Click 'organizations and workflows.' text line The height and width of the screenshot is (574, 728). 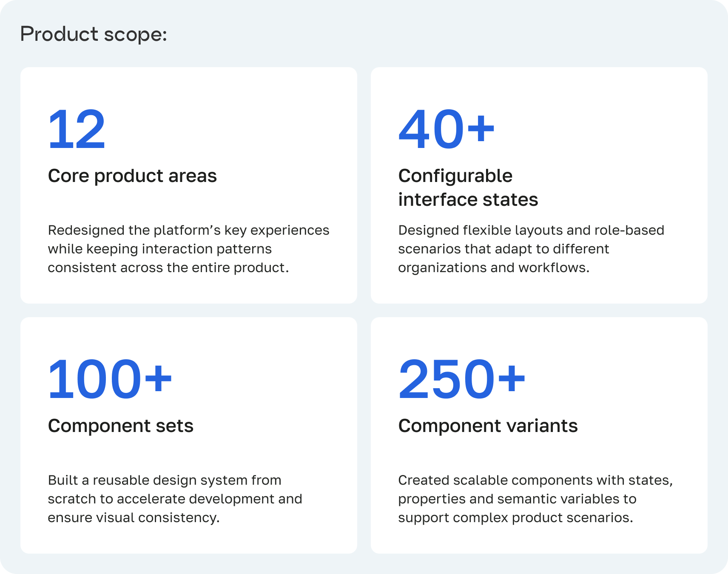[494, 267]
